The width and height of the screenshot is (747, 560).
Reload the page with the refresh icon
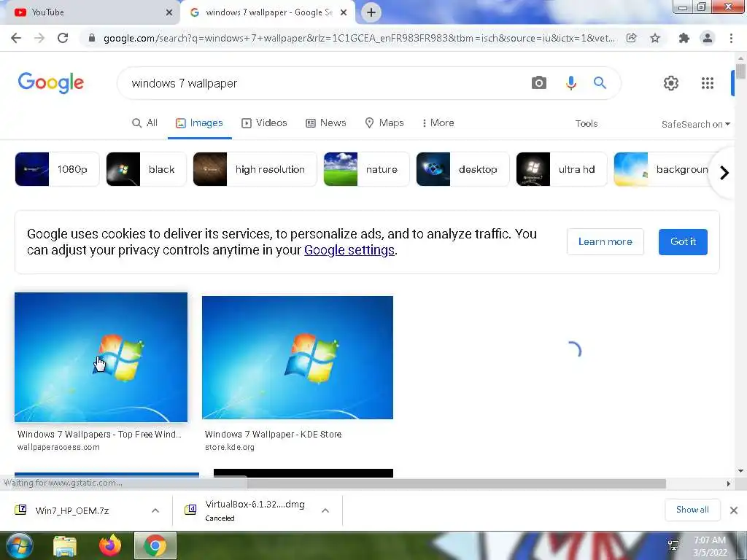[x=63, y=38]
